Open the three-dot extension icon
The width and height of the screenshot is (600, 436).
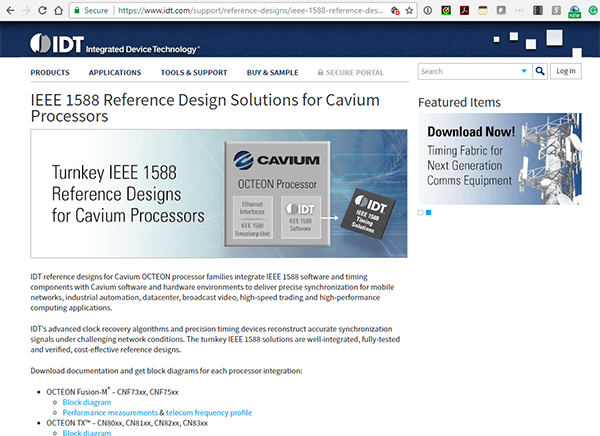pos(519,10)
